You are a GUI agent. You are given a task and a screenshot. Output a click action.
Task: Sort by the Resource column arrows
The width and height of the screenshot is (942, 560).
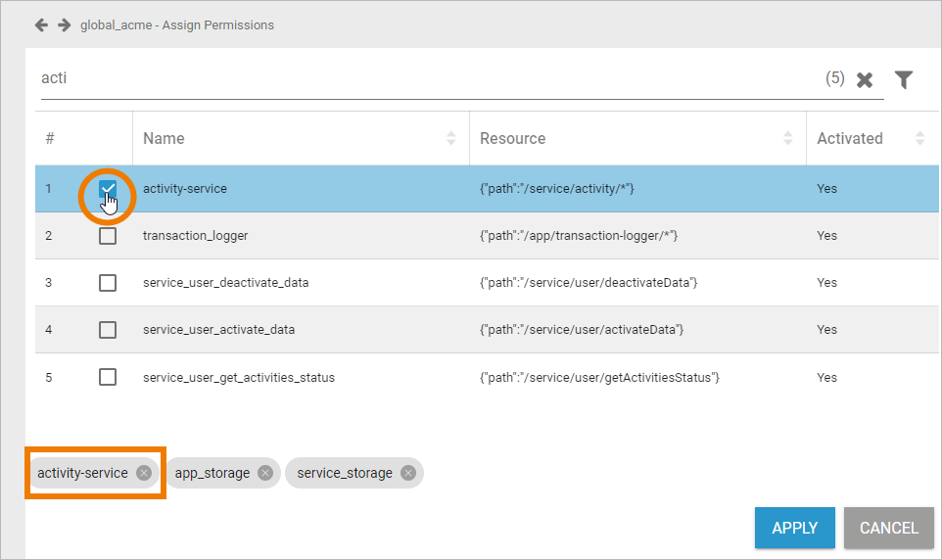click(x=788, y=138)
